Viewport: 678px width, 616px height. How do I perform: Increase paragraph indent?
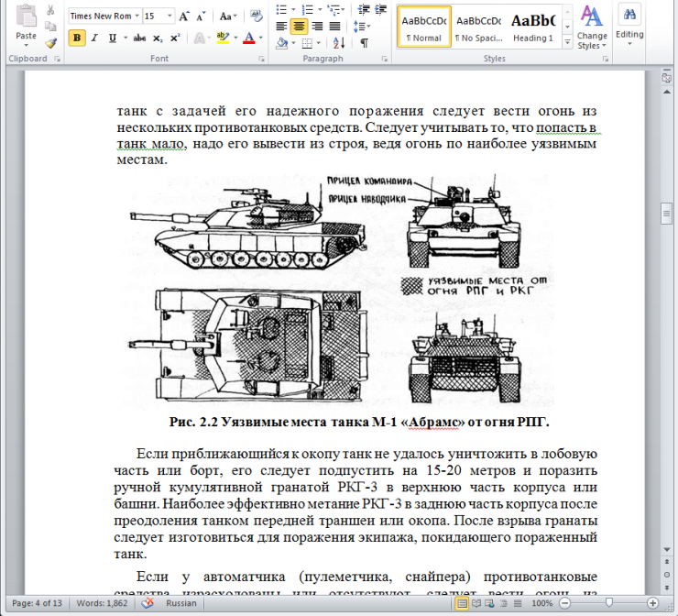[x=380, y=9]
